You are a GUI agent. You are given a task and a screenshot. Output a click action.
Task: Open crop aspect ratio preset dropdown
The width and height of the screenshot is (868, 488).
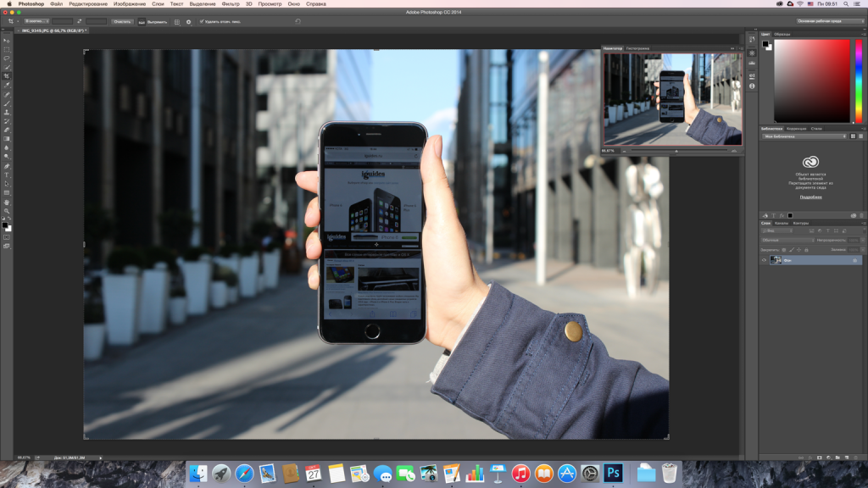click(36, 21)
